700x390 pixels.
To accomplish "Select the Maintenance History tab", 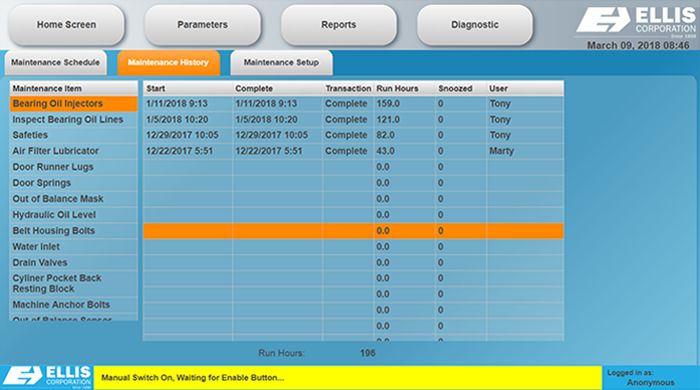I will (168, 62).
